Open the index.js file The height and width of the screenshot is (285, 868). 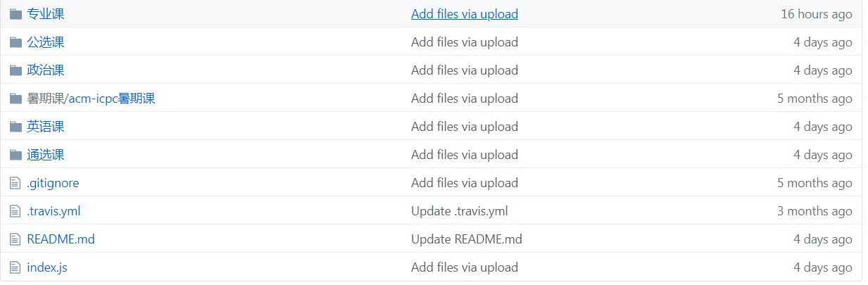[x=47, y=267]
